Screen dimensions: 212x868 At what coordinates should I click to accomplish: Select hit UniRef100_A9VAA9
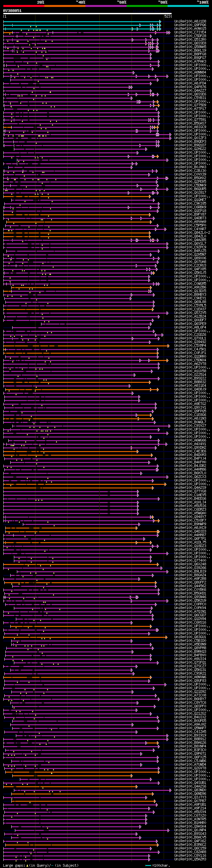point(190,222)
